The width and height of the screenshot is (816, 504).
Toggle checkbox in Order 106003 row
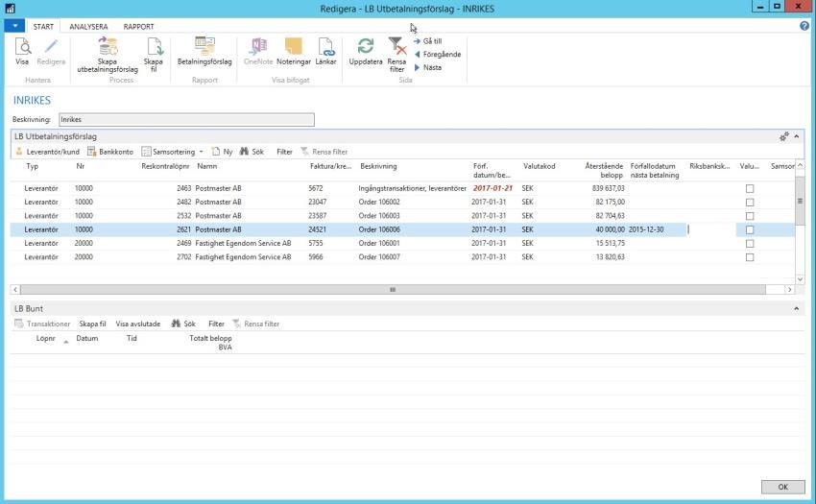[750, 216]
